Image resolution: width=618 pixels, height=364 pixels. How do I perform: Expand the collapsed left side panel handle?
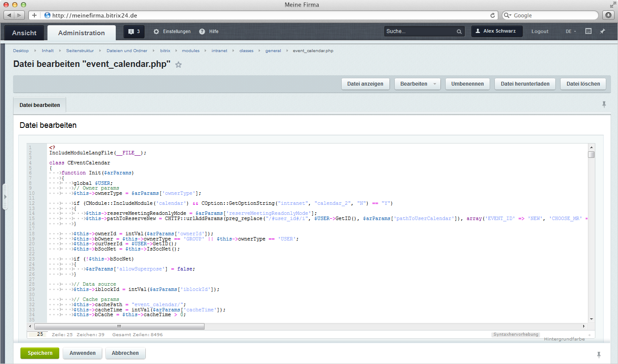tap(5, 197)
